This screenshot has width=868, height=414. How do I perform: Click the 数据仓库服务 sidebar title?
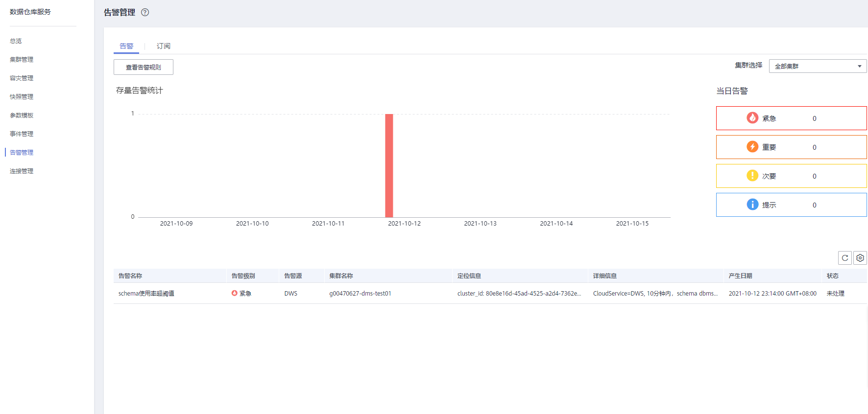30,12
